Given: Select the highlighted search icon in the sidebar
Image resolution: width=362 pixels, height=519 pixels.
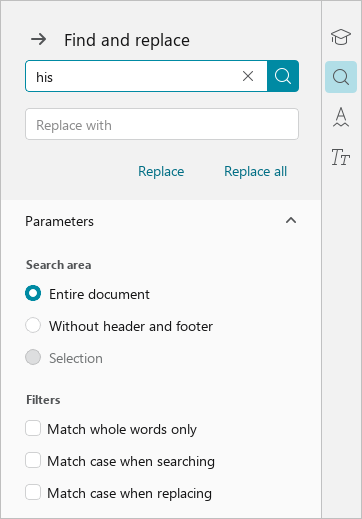Looking at the screenshot, I should pos(341,77).
